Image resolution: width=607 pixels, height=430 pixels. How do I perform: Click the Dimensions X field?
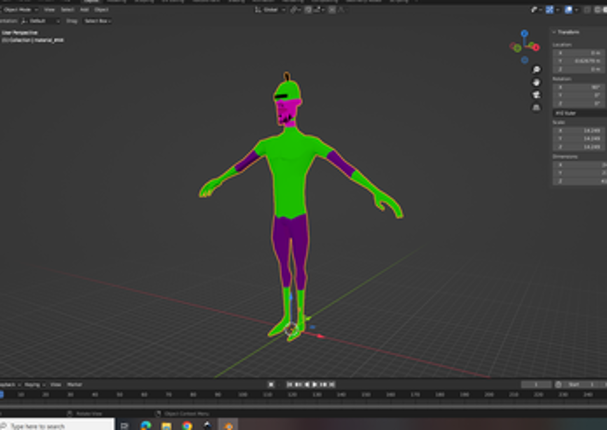pos(580,165)
